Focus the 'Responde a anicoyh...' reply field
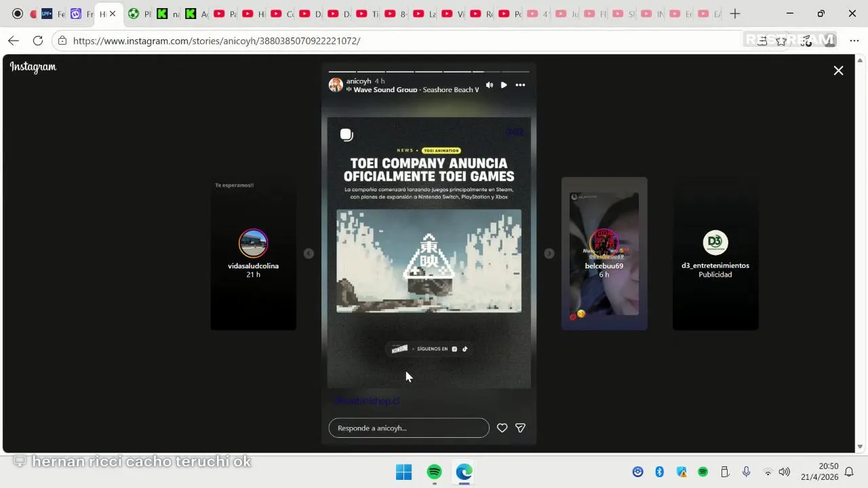This screenshot has height=488, width=868. coord(409,428)
